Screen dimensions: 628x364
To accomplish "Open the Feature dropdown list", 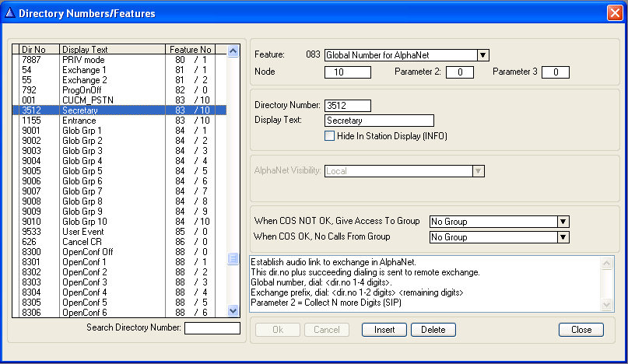I will [x=482, y=55].
